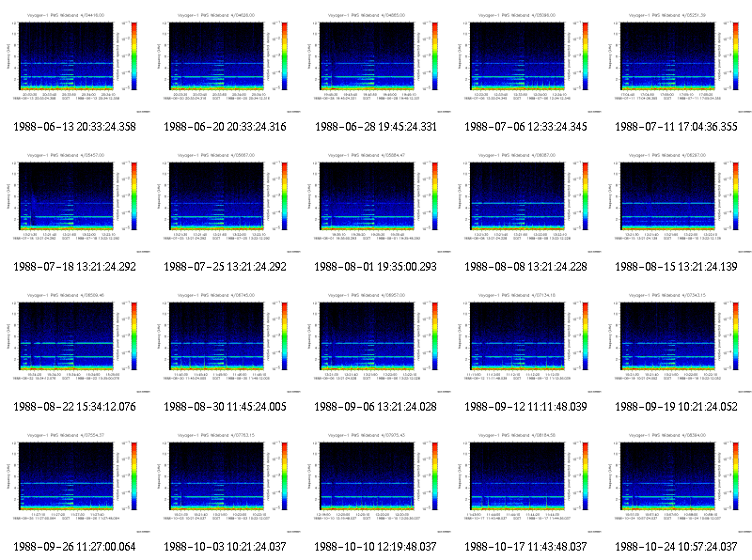The width and height of the screenshot is (752, 560).
Task: Click the caption text 1988-10-17 11:43:48.037
Action: pos(525,547)
